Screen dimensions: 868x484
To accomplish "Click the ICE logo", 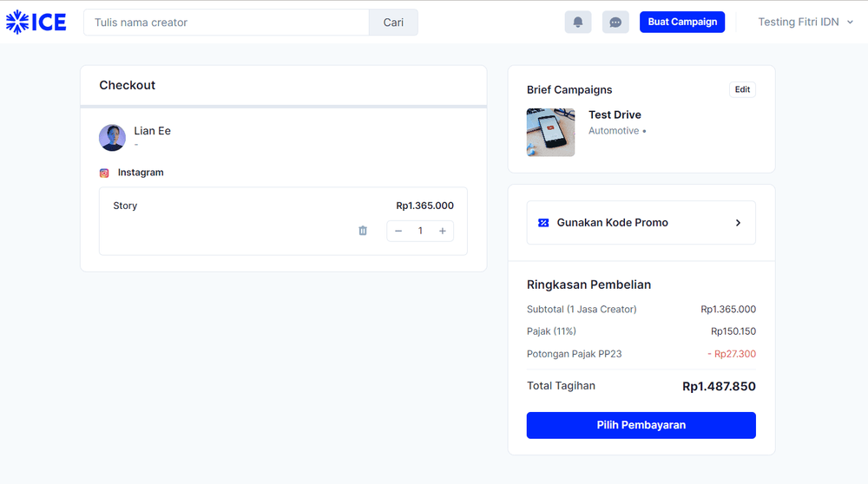I will click(x=36, y=23).
